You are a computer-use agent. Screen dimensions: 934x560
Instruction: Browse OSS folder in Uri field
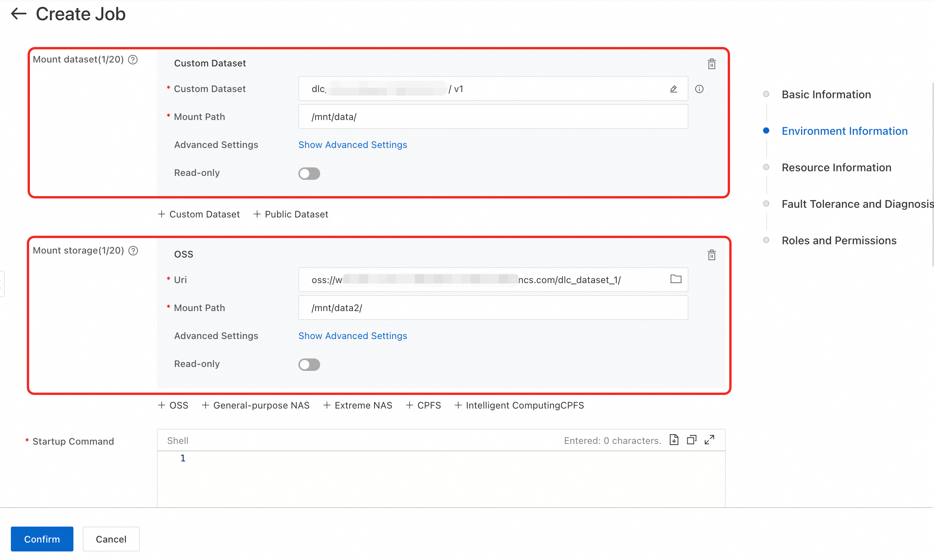click(676, 279)
